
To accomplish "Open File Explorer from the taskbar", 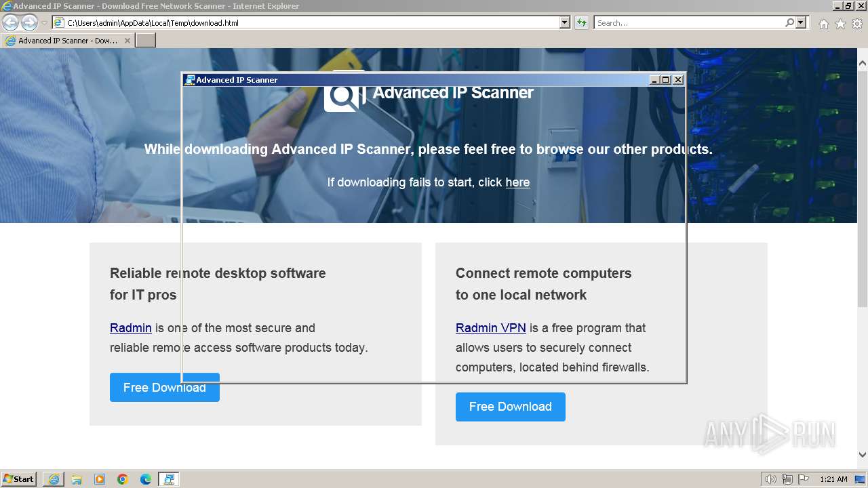I will tap(77, 479).
